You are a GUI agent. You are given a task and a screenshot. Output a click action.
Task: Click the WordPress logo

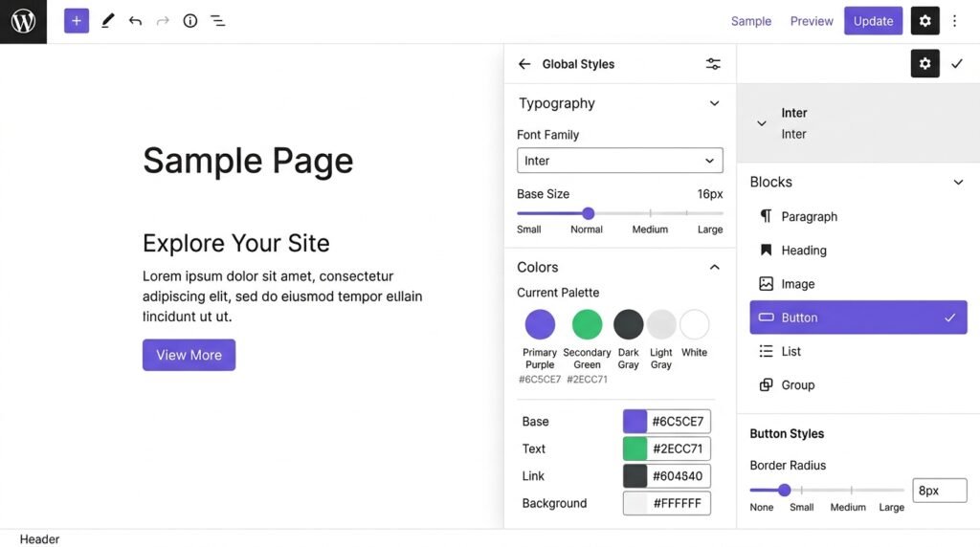23,21
